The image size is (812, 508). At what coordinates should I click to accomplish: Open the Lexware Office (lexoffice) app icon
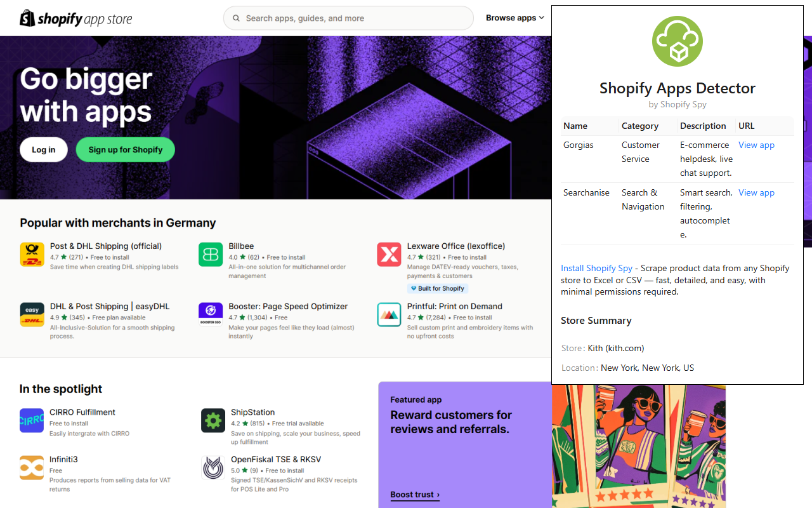pos(389,253)
